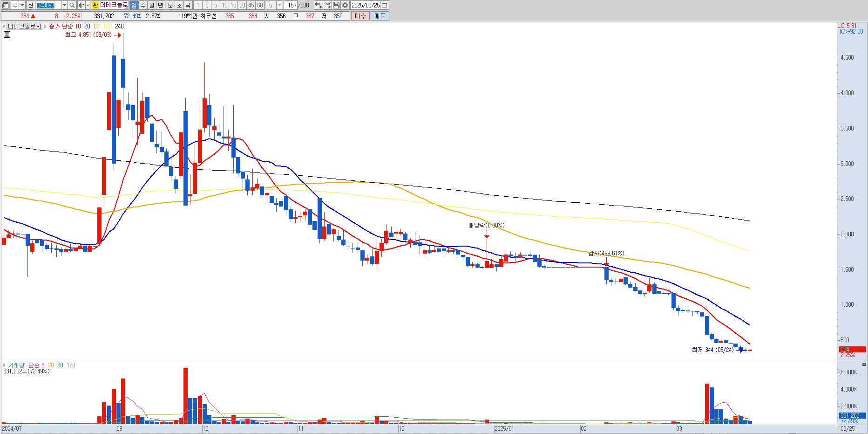Click the 240 moving average label
This screenshot has height=434, width=868.
click(119, 27)
